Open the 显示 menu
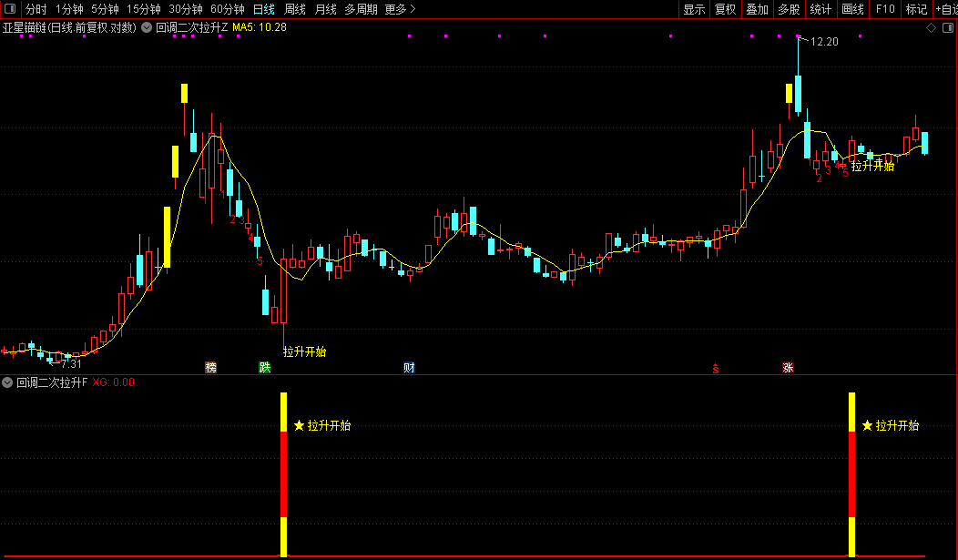Viewport: 958px width, 560px height. (x=694, y=9)
